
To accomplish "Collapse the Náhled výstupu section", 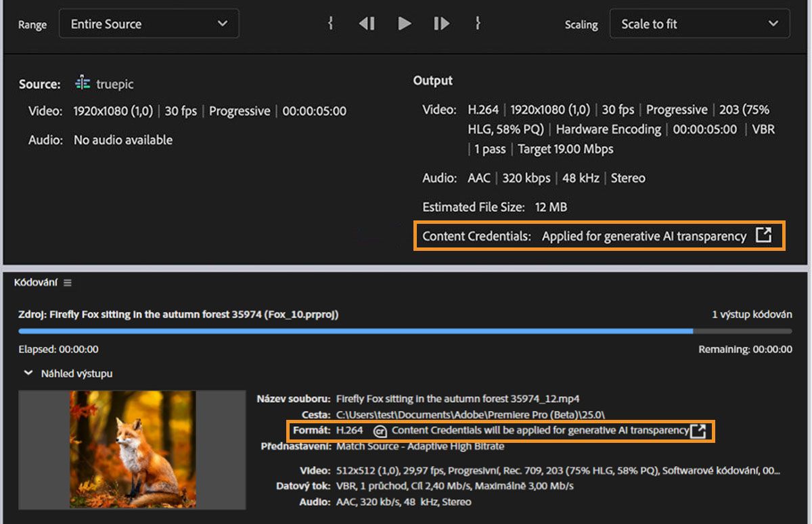I will (x=28, y=373).
